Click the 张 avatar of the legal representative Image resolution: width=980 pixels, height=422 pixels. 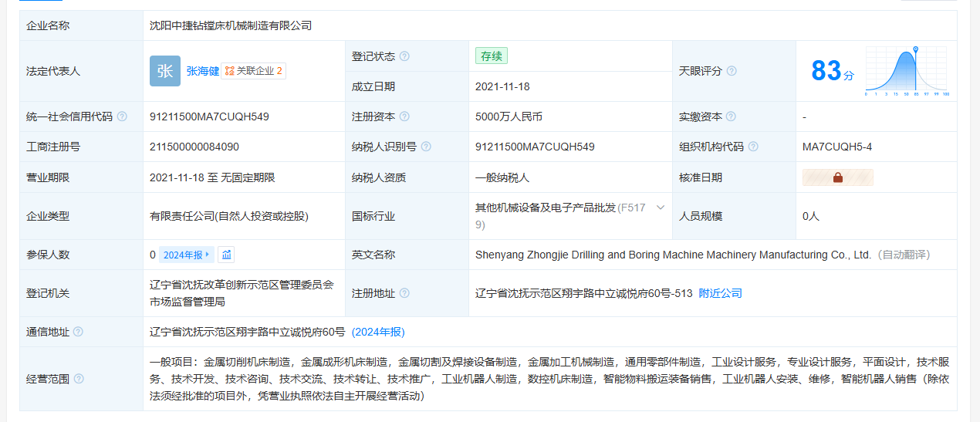[x=165, y=71]
